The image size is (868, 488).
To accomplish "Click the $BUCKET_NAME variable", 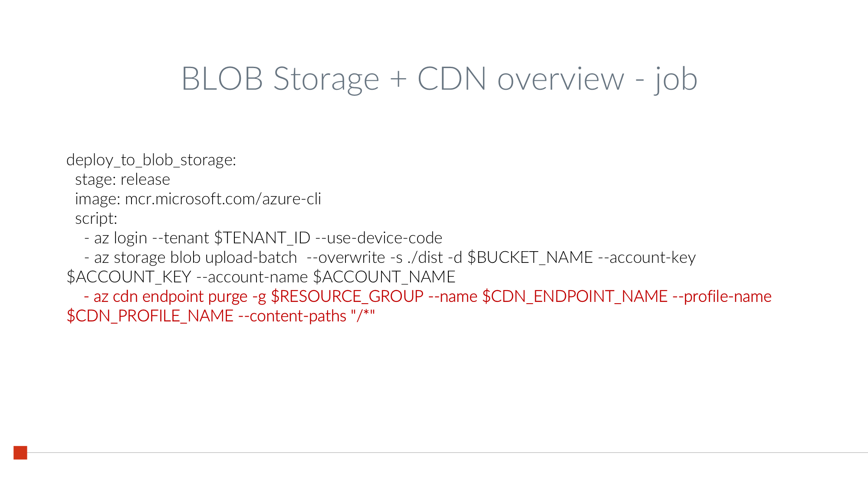I will (530, 258).
